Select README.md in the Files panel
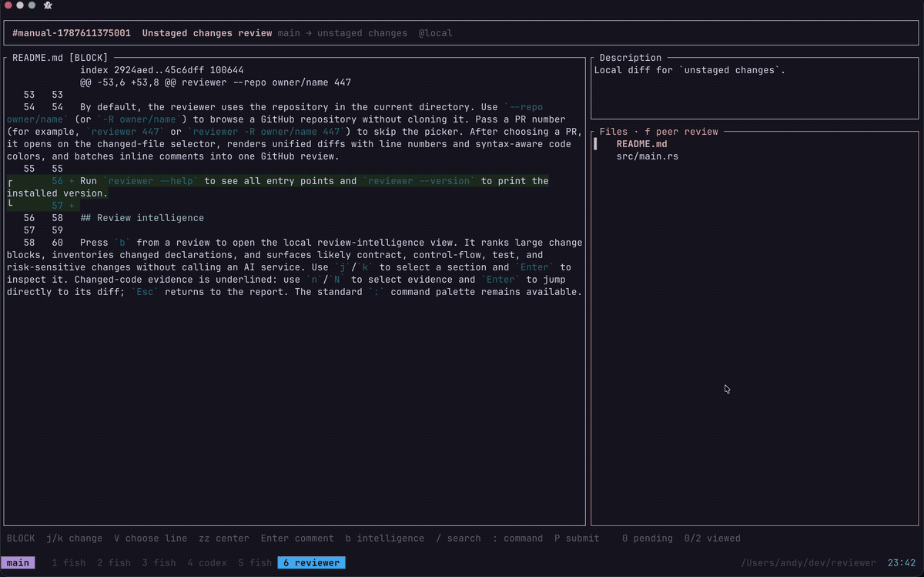The image size is (924, 577). click(x=641, y=144)
